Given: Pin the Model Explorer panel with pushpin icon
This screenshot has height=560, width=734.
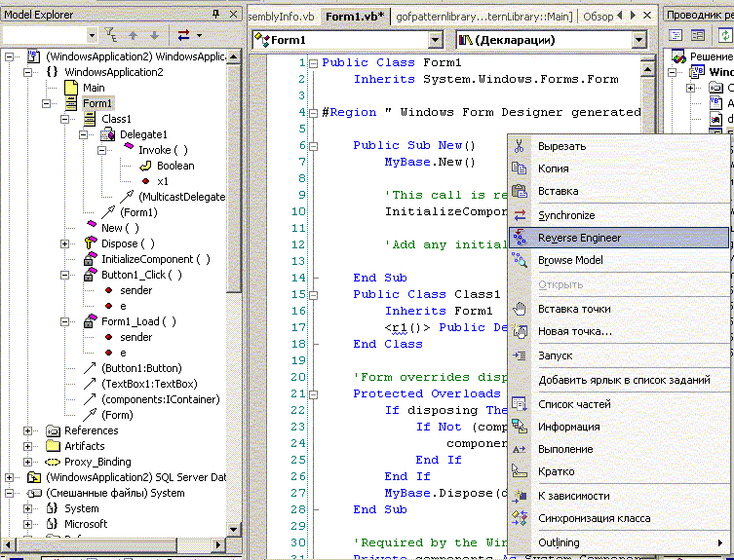Looking at the screenshot, I should (x=215, y=14).
